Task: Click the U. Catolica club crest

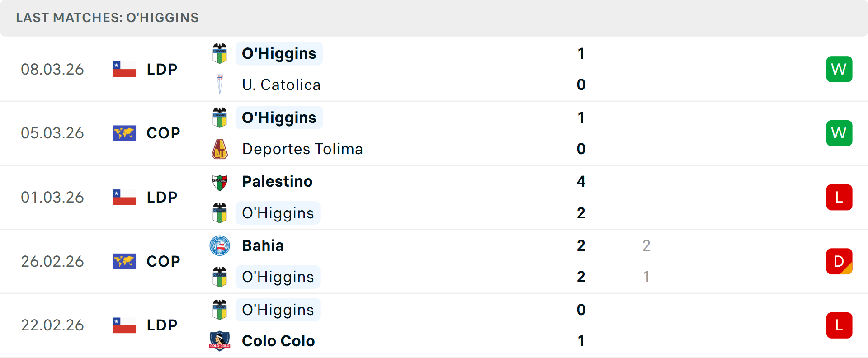Action: pos(220,85)
